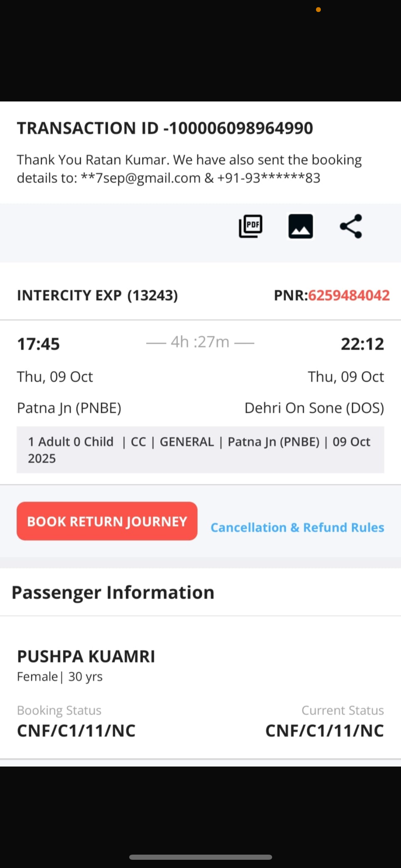The height and width of the screenshot is (868, 401).
Task: Tap the Passenger Information header
Action: click(x=113, y=592)
